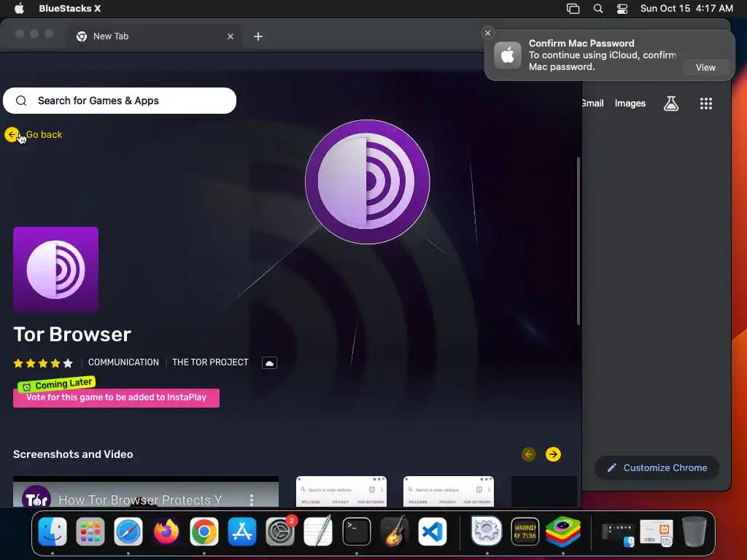This screenshot has width=747, height=560.
Task: Open BlueStacks from the Dock
Action: pyautogui.click(x=563, y=532)
